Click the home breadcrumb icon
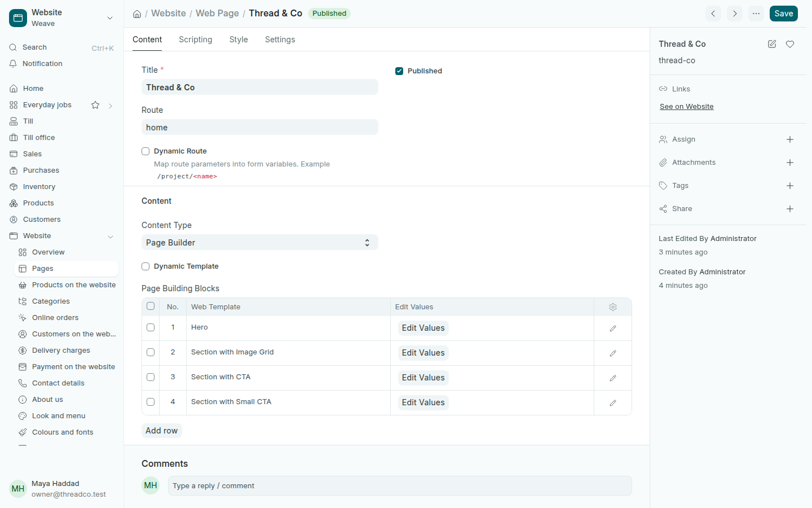 point(137,14)
